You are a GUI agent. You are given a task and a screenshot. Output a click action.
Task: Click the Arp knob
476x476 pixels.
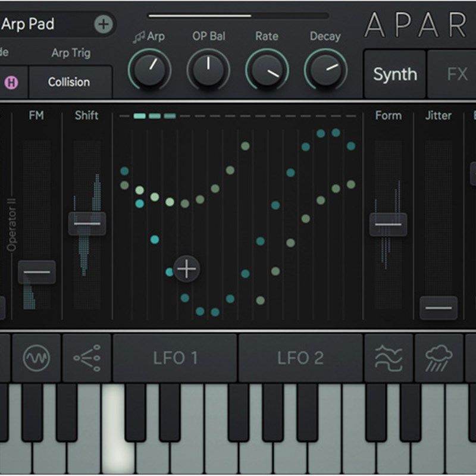pos(150,70)
